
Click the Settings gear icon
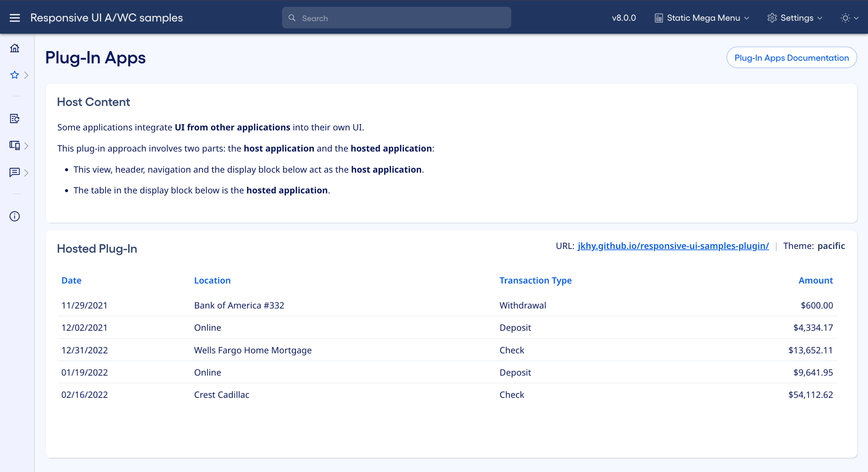[x=772, y=17]
